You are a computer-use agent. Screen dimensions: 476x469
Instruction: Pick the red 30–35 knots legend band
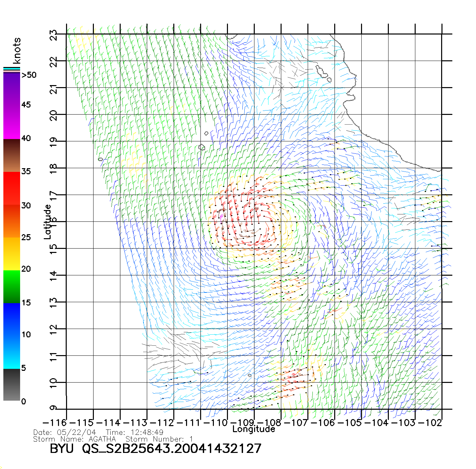(x=12, y=188)
